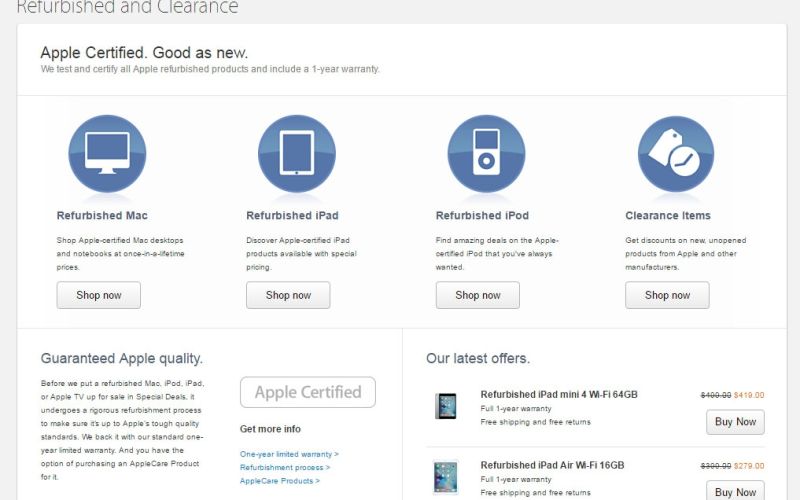This screenshot has height=500, width=800.
Task: Open the iPad Air product thumbnail
Action: tap(446, 477)
